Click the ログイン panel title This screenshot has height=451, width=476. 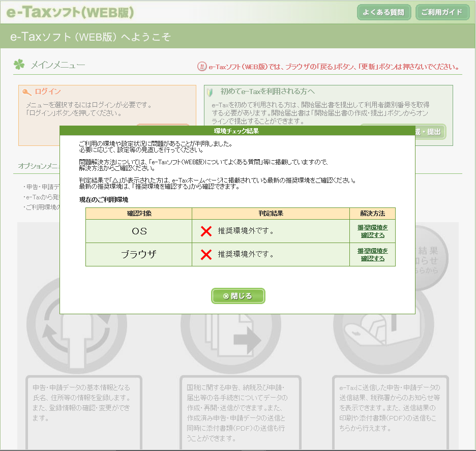[48, 92]
